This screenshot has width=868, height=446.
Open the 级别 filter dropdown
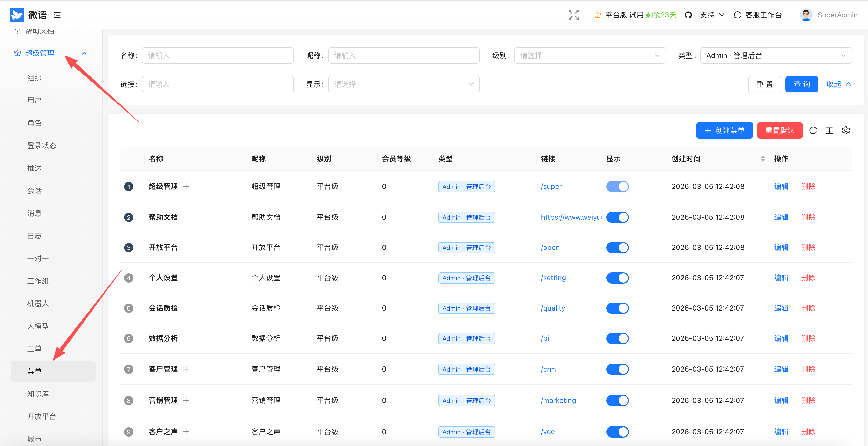590,56
